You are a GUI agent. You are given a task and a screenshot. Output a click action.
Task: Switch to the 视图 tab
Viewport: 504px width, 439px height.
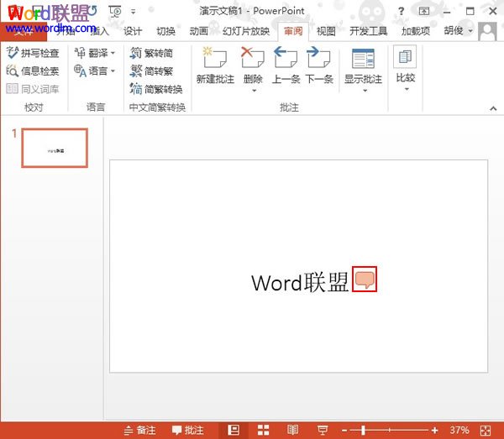tap(326, 31)
